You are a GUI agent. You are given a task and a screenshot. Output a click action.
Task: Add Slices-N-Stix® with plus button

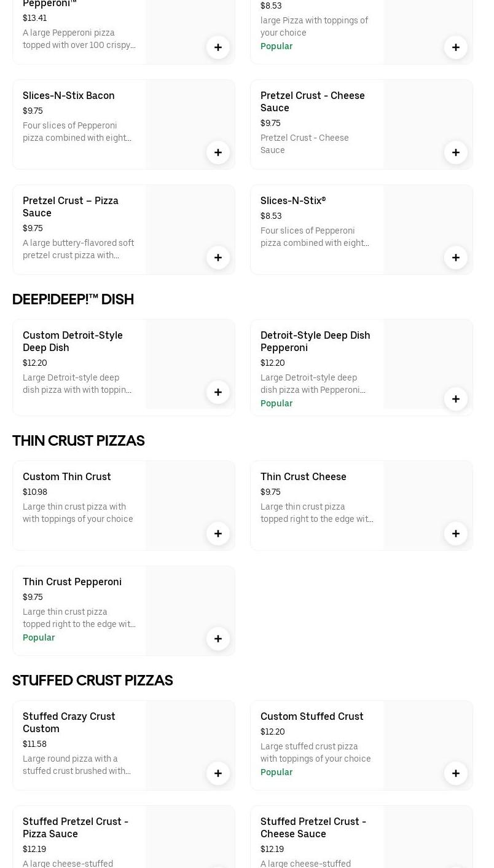[x=456, y=258]
